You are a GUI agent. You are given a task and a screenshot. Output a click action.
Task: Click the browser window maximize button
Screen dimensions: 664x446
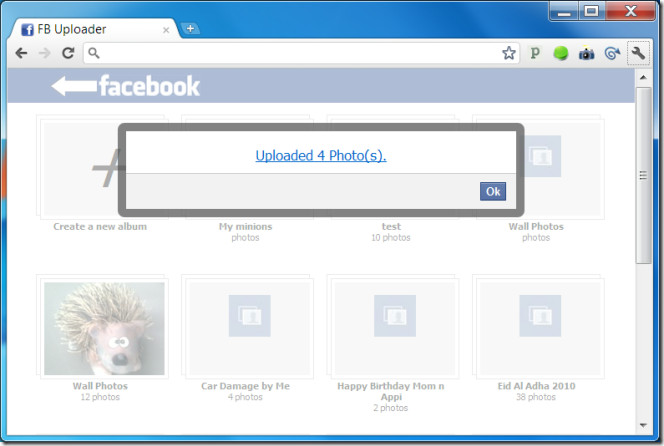(592, 11)
